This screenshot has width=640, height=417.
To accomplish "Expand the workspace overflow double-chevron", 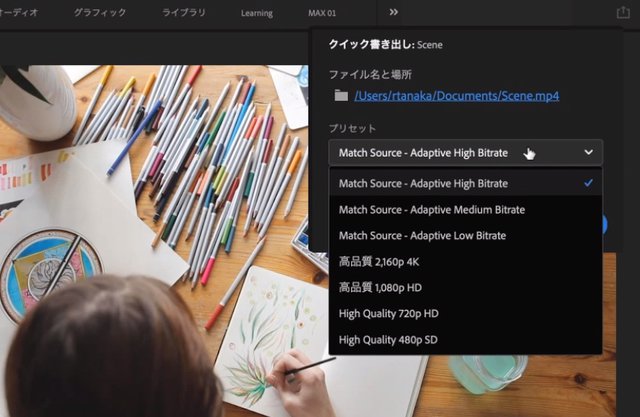I will 393,13.
